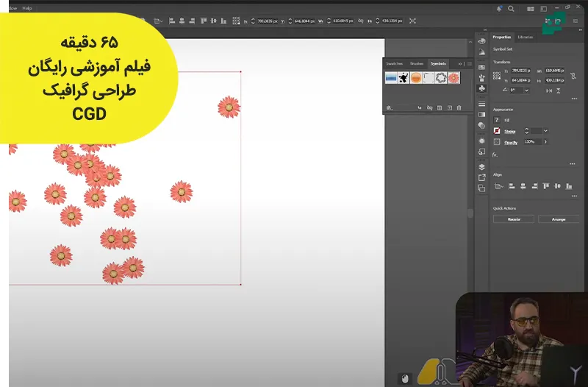
Task: Select the red flower symbol thumbnail
Action: [453, 77]
